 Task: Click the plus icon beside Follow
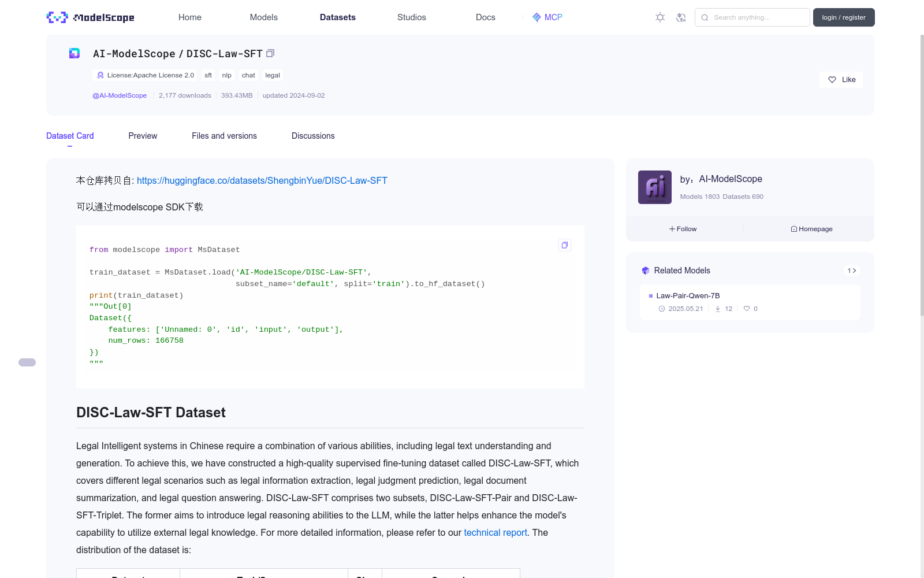[x=672, y=229]
